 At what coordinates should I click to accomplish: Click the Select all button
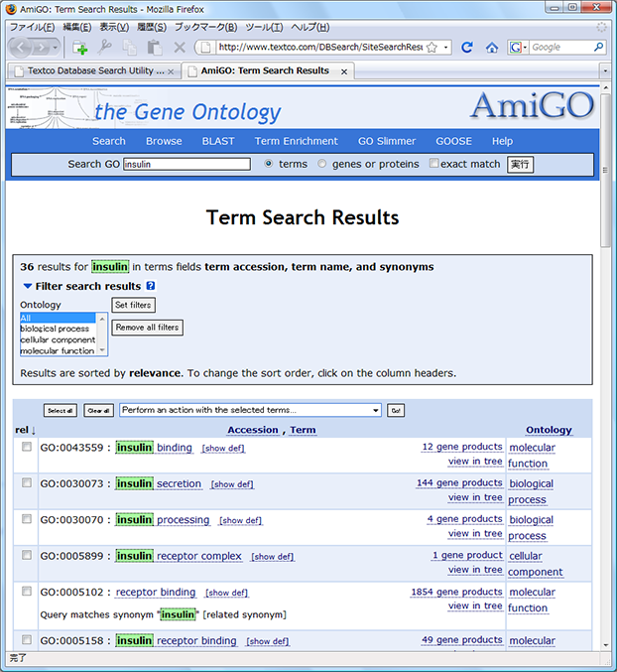(60, 411)
